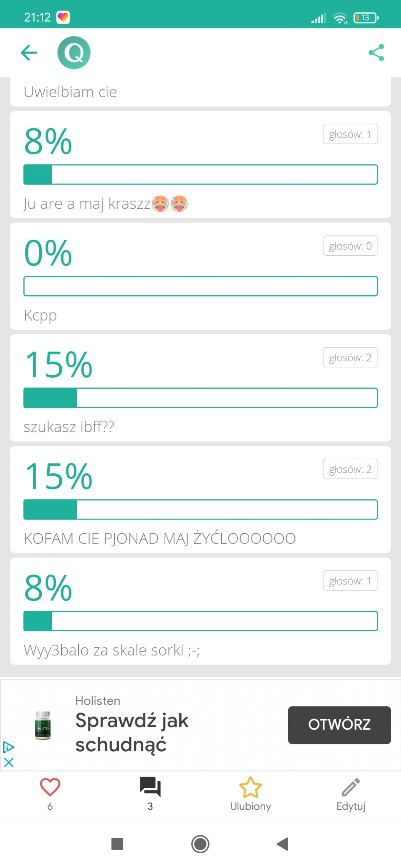
Task: Click the 0% progress bar for Kcpp
Action: pos(201,286)
